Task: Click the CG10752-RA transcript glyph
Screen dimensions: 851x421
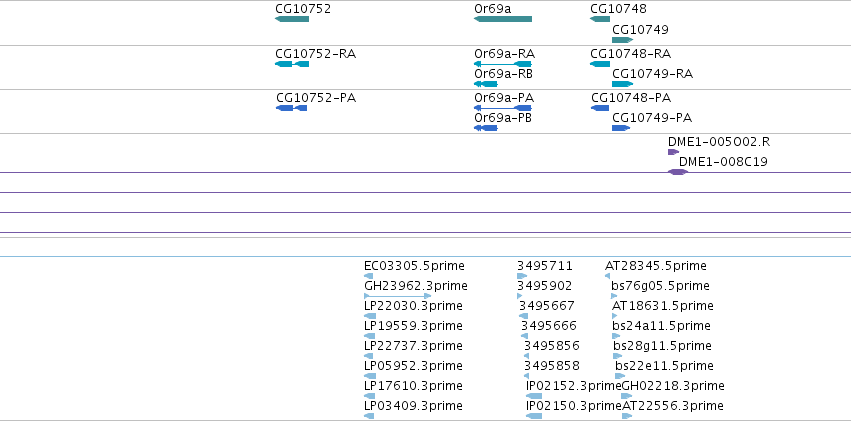Action: [x=292, y=64]
